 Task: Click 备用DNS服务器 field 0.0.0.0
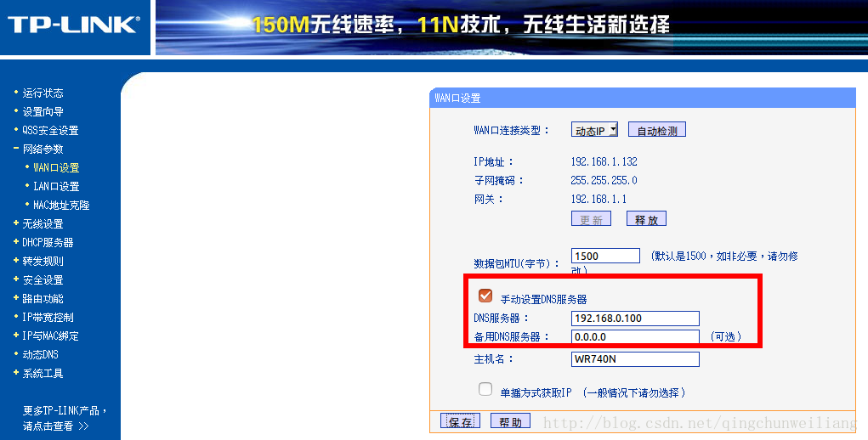click(x=636, y=336)
